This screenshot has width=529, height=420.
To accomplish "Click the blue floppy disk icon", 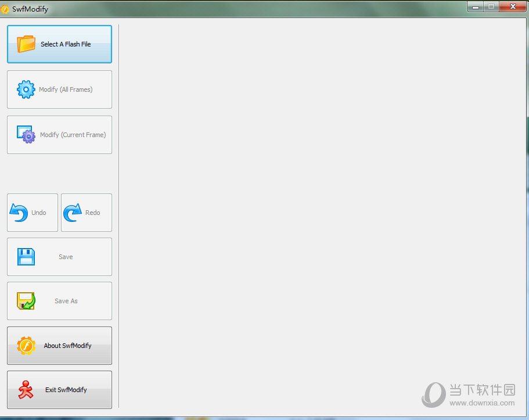I will (26, 257).
